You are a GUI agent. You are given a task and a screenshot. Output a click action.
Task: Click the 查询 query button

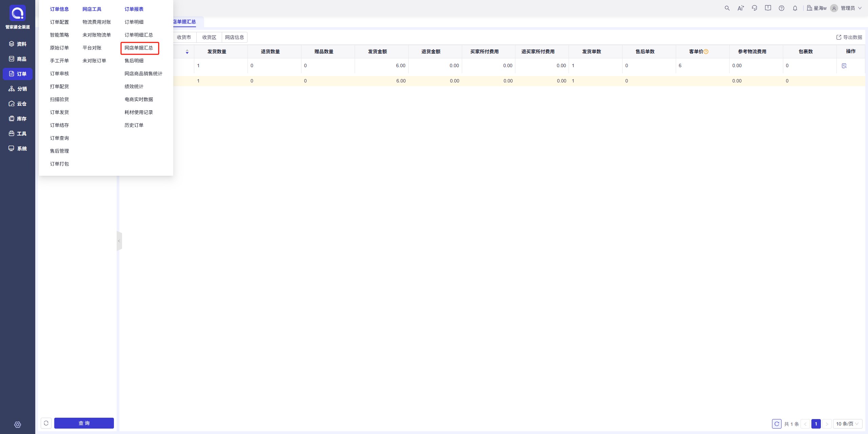coord(84,423)
